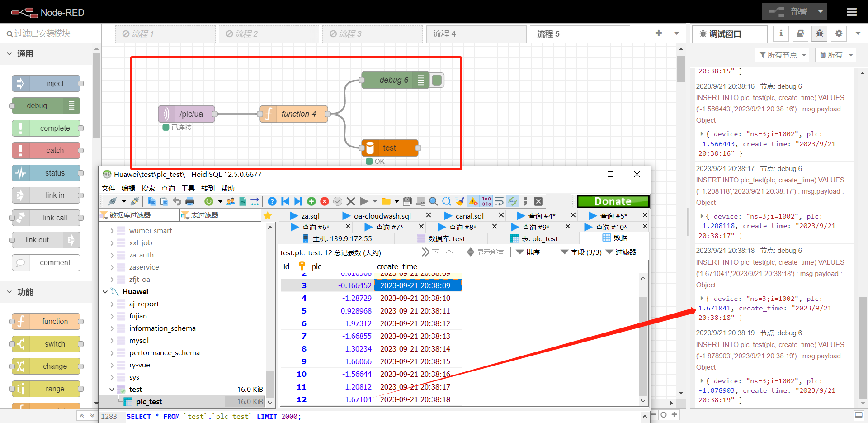The image size is (868, 423).
Task: Click the red delete row icon
Action: point(325,201)
